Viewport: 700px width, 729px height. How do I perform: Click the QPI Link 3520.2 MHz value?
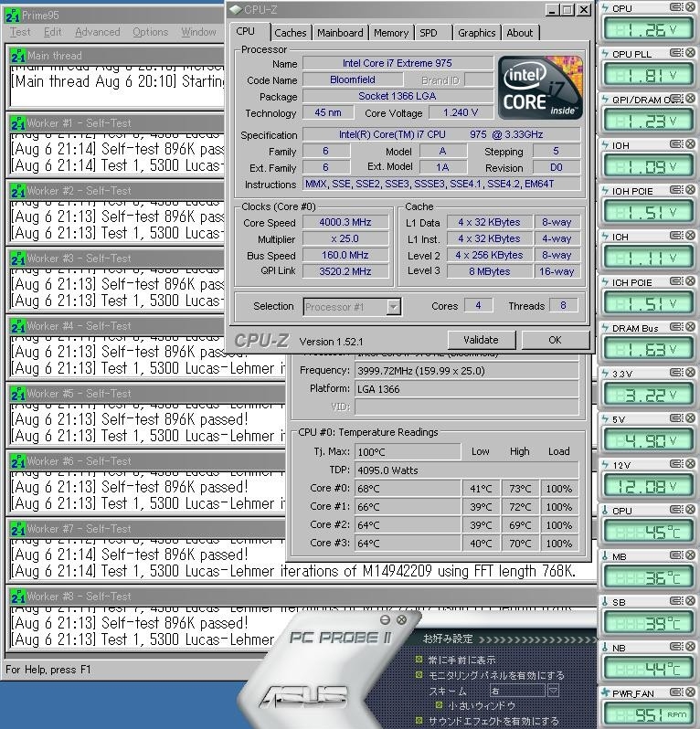pos(345,271)
